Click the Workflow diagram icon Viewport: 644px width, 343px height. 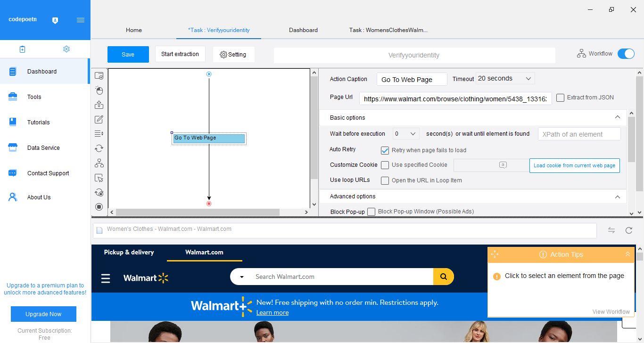581,54
